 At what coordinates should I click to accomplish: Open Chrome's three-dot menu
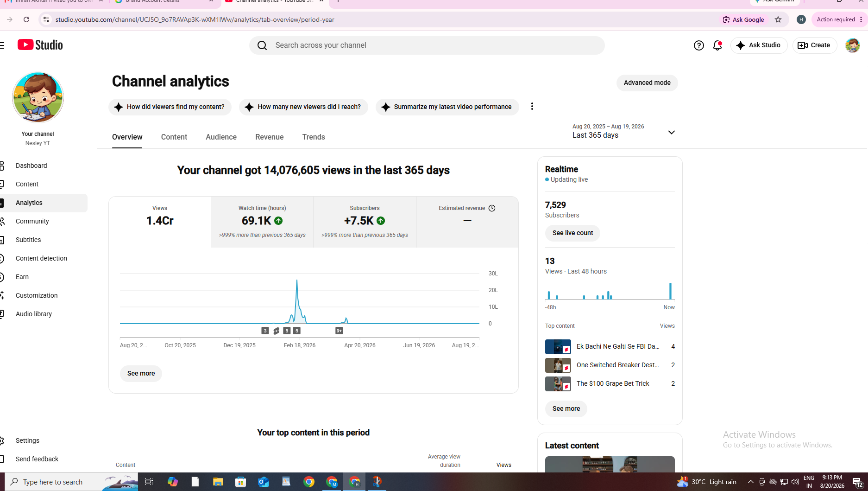click(x=861, y=19)
